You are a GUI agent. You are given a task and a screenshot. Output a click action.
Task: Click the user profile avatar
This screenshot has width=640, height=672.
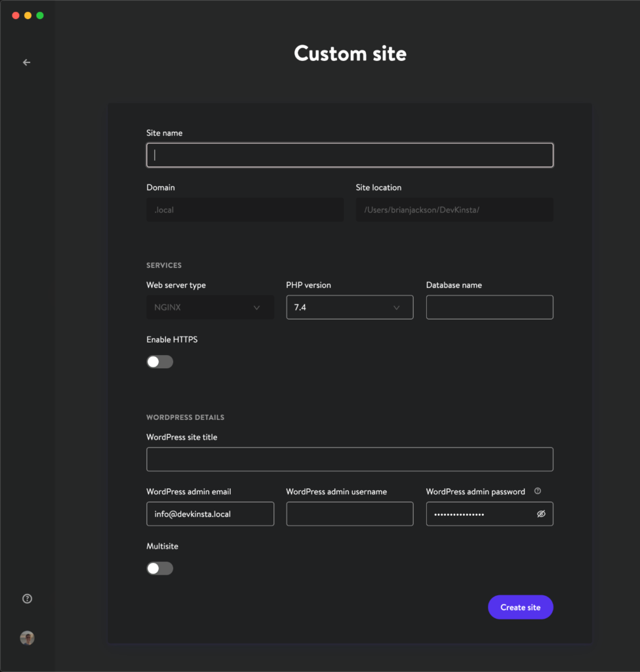26,637
